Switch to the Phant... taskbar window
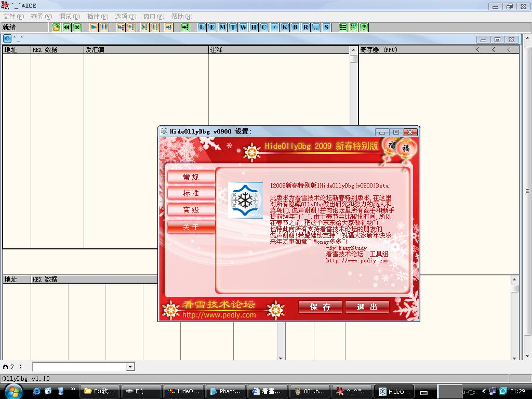This screenshot has height=399, width=532. pyautogui.click(x=226, y=392)
